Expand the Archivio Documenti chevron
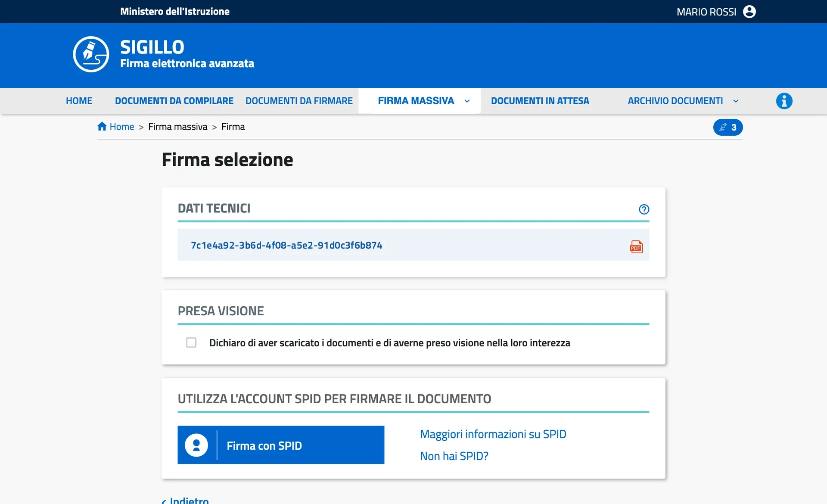Screen dimensions: 827x504 coord(736,101)
